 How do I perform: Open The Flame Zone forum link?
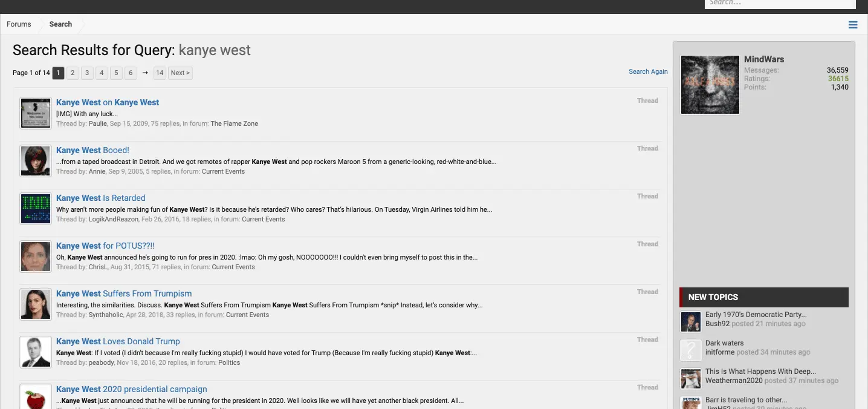[x=234, y=123]
